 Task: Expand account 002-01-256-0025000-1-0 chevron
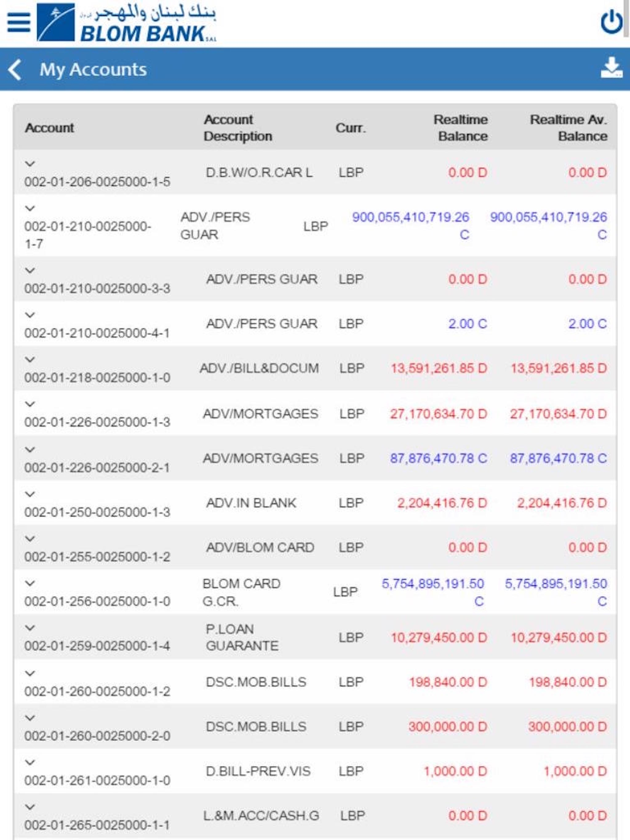[x=30, y=583]
